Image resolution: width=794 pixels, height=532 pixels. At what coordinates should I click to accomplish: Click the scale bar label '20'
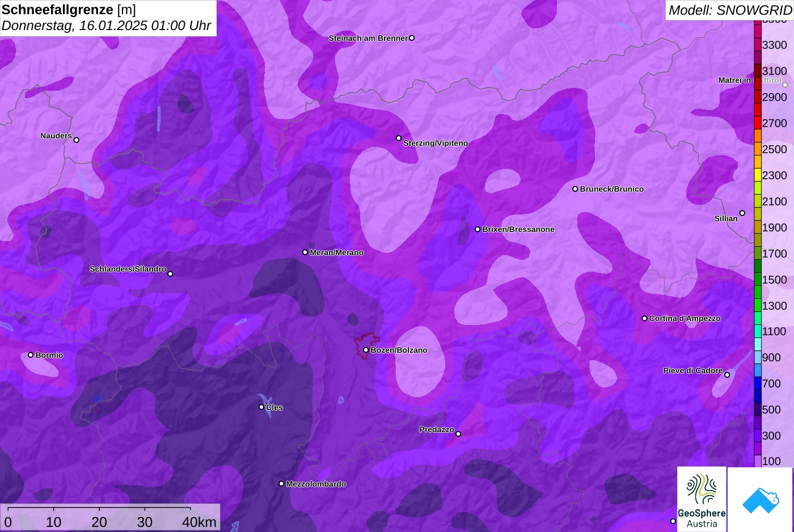click(x=99, y=522)
